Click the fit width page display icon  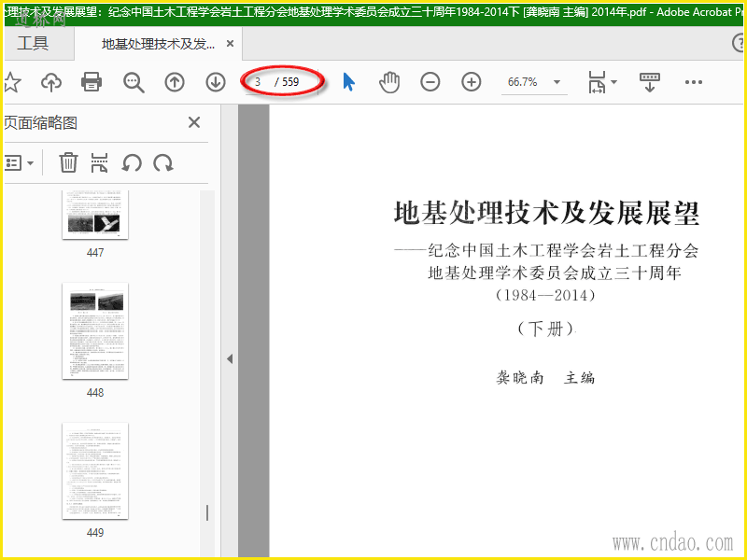[x=597, y=82]
